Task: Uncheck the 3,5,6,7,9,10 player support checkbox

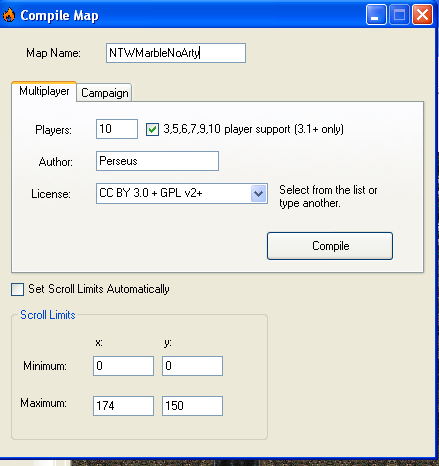Action: pos(152,129)
